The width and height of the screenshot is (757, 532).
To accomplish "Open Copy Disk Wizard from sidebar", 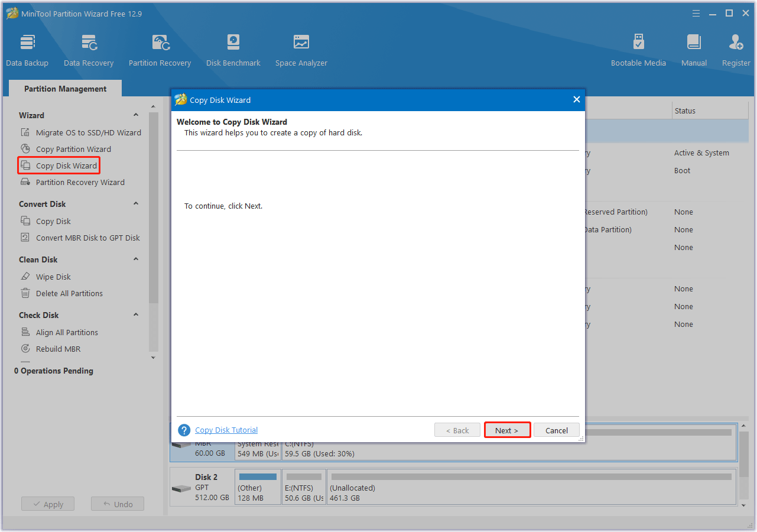I will (66, 166).
